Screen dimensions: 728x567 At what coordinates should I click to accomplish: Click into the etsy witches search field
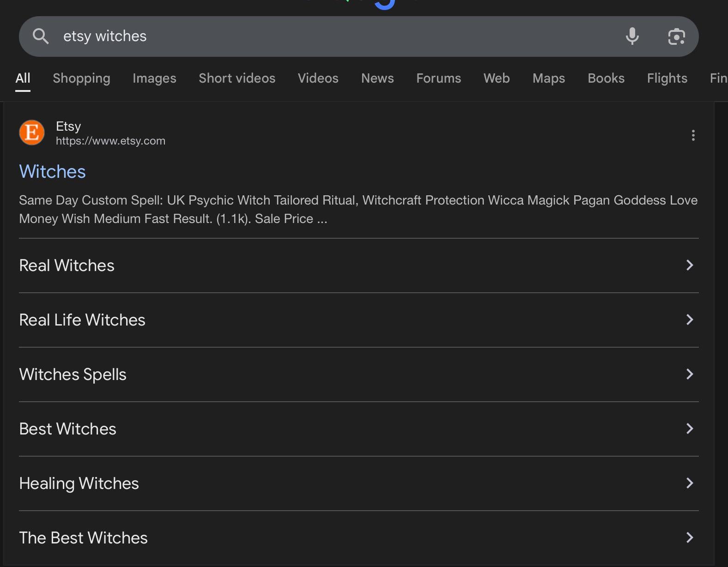coord(323,36)
